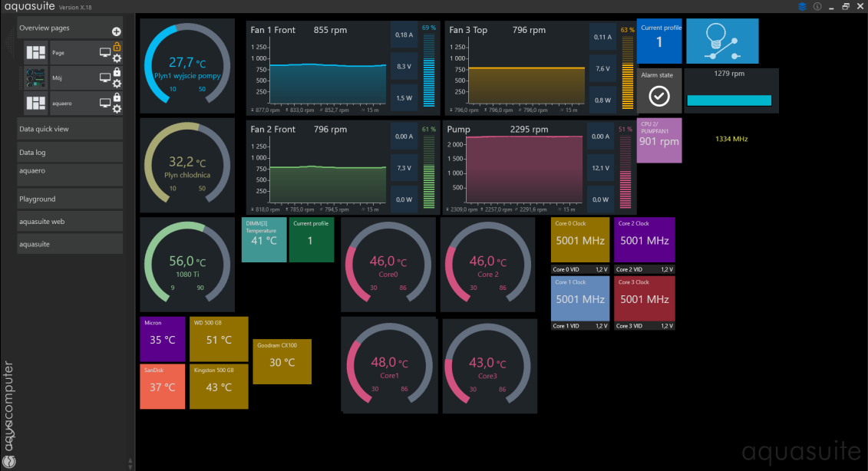This screenshot has height=471, width=868.
Task: Open the aquasuite web section
Action: click(x=70, y=222)
